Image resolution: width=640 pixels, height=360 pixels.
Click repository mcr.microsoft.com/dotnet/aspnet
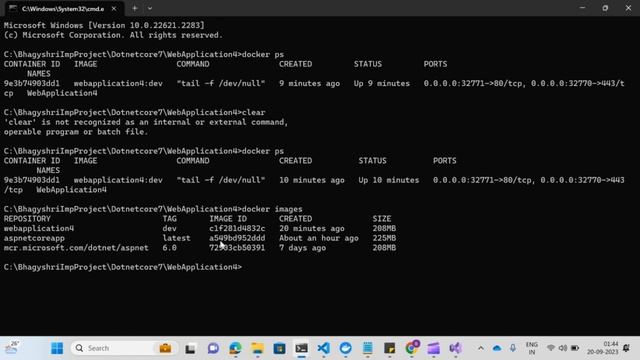76,248
